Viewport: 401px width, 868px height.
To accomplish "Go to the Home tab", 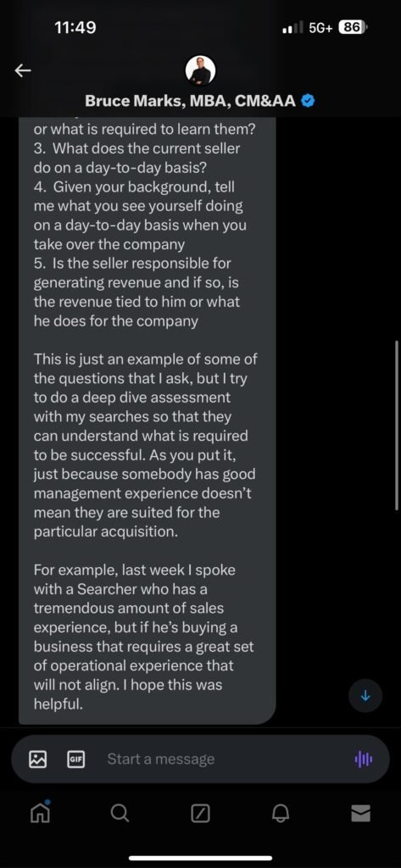I will pos(40,813).
